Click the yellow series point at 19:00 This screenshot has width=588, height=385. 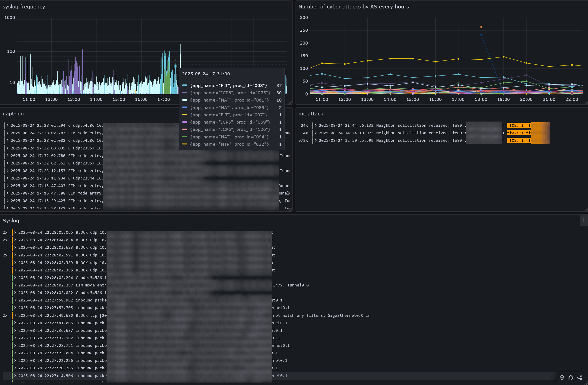pyautogui.click(x=503, y=57)
